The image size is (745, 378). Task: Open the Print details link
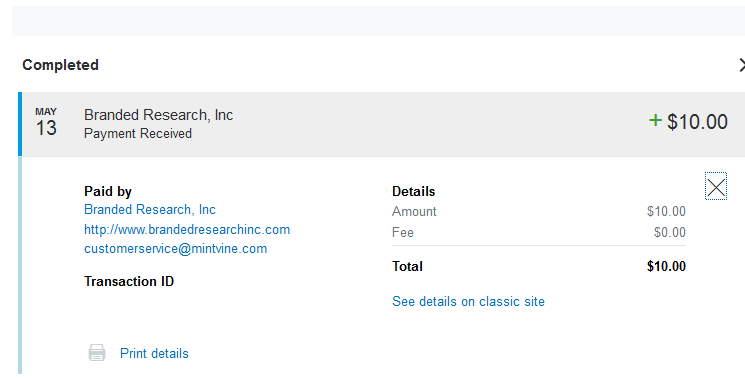(154, 353)
